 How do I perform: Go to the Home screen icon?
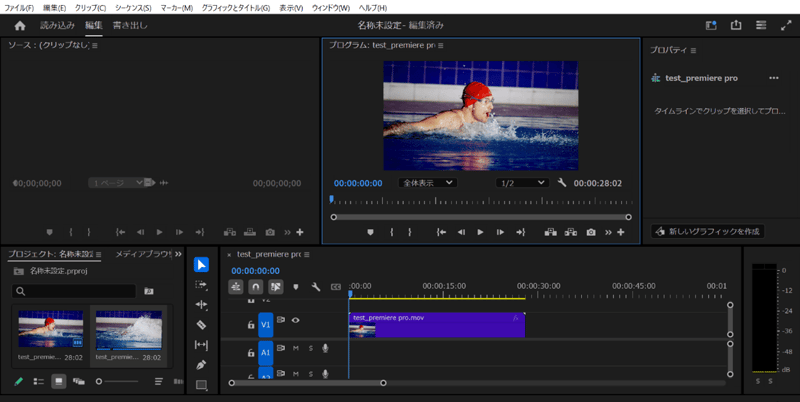click(20, 25)
